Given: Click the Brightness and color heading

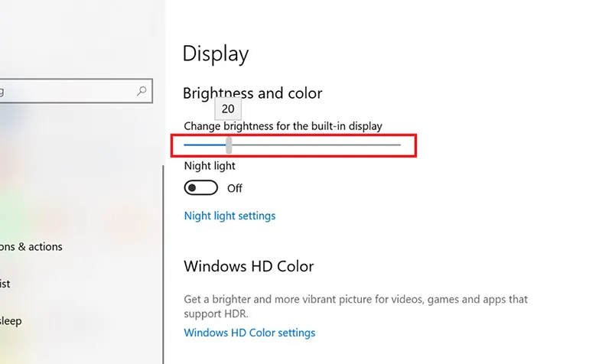Looking at the screenshot, I should [252, 93].
